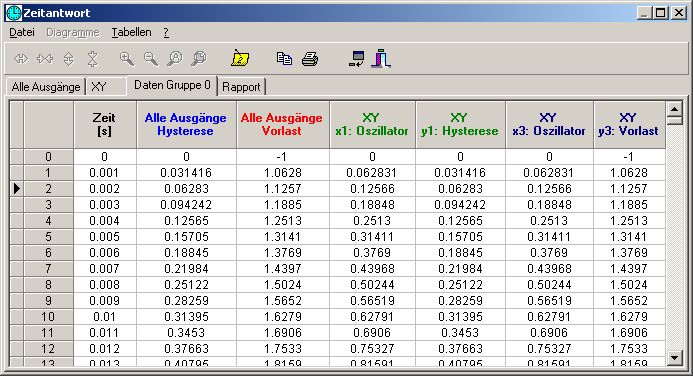Maximize the Zeitantwort window
The height and width of the screenshot is (376, 693).
[660, 13]
